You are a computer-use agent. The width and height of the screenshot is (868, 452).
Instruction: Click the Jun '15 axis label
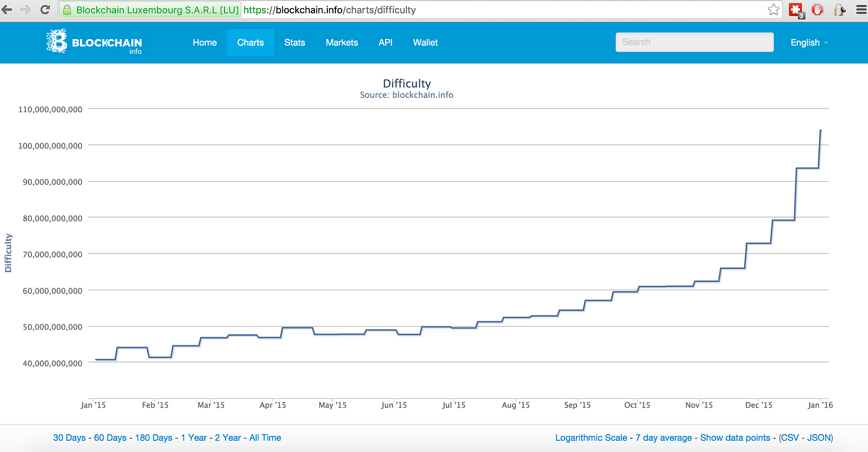coord(394,405)
